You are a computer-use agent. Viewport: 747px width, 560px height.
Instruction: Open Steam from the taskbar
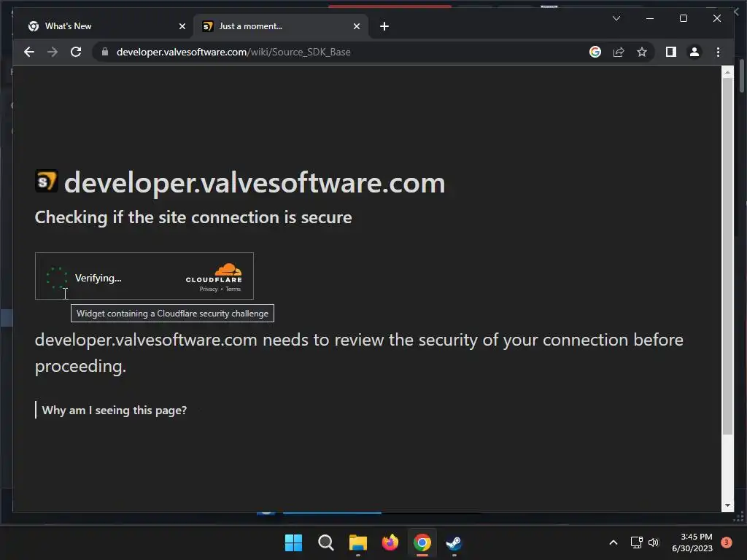pos(454,542)
